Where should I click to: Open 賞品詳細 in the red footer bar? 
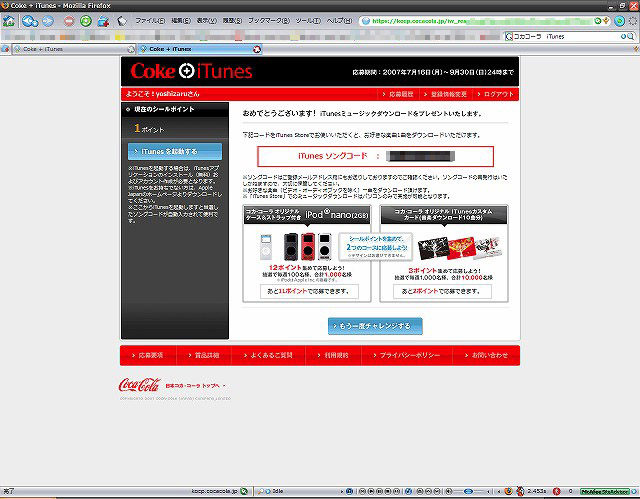tap(204, 355)
